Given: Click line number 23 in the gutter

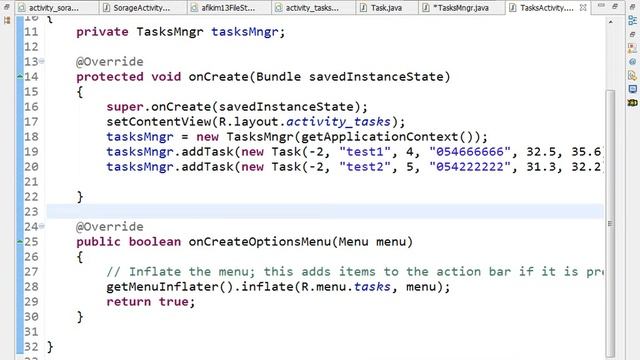Looking at the screenshot, I should 31,211.
